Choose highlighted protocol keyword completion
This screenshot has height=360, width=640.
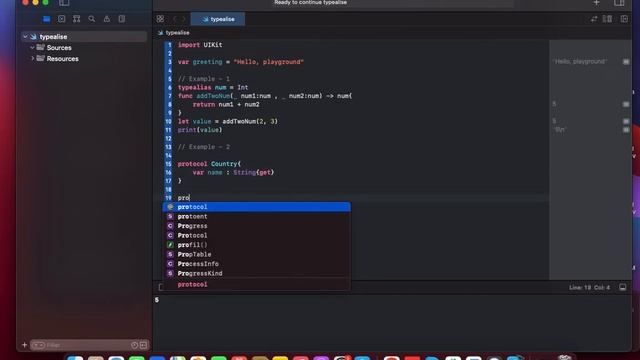(x=256, y=207)
